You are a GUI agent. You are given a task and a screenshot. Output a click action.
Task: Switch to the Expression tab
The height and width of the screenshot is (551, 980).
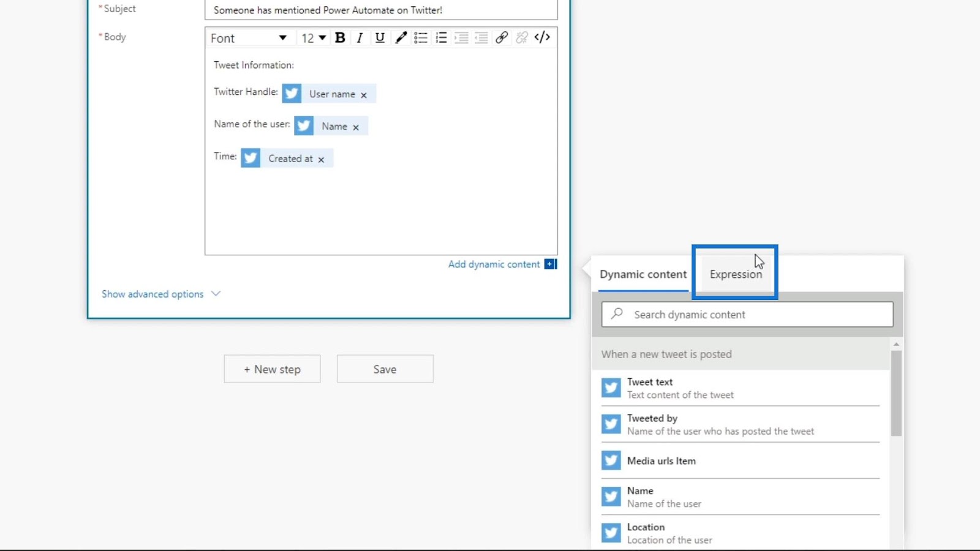click(736, 274)
